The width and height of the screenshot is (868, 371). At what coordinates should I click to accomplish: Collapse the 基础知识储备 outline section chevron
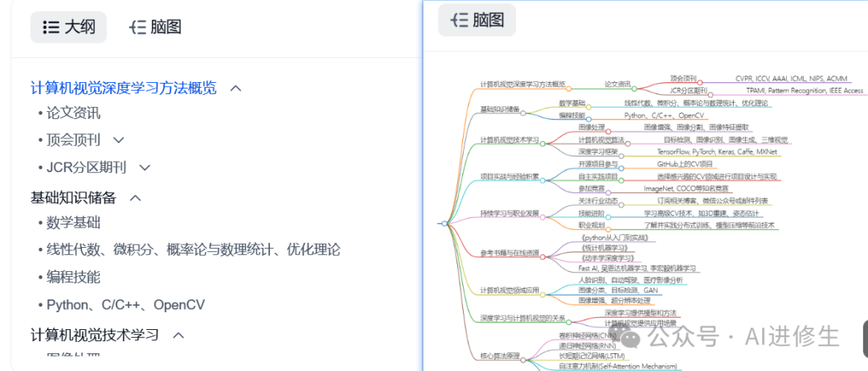pyautogui.click(x=135, y=197)
